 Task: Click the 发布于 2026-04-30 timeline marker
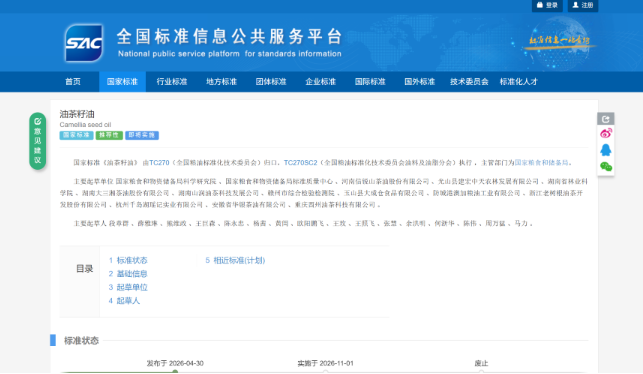pos(175,371)
